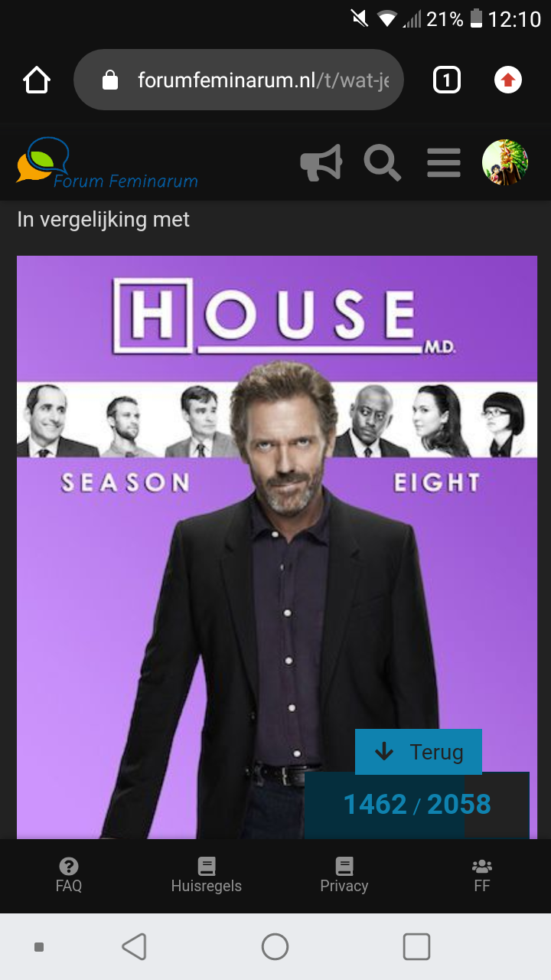Open the browser tab switcher showing 1
The image size is (551, 980).
[447, 80]
